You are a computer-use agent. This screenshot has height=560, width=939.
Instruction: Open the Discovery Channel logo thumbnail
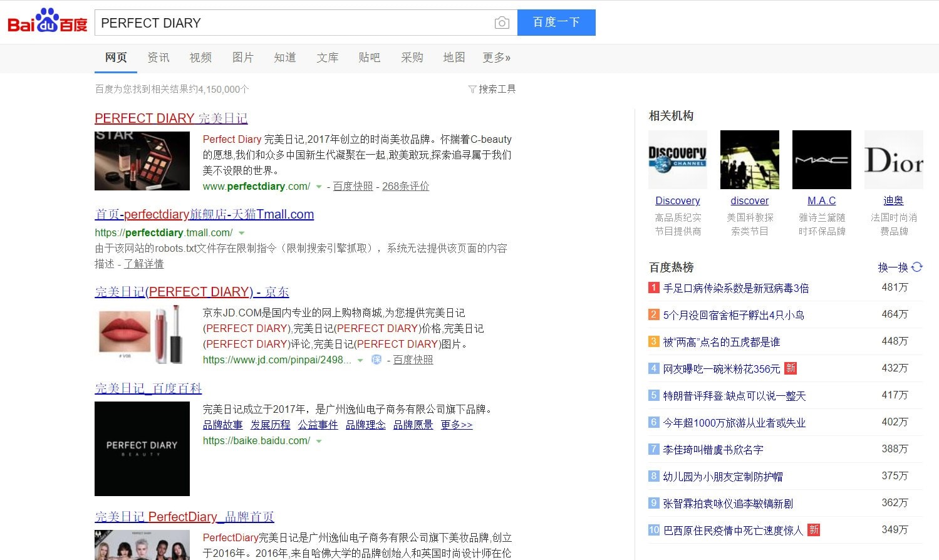click(677, 160)
